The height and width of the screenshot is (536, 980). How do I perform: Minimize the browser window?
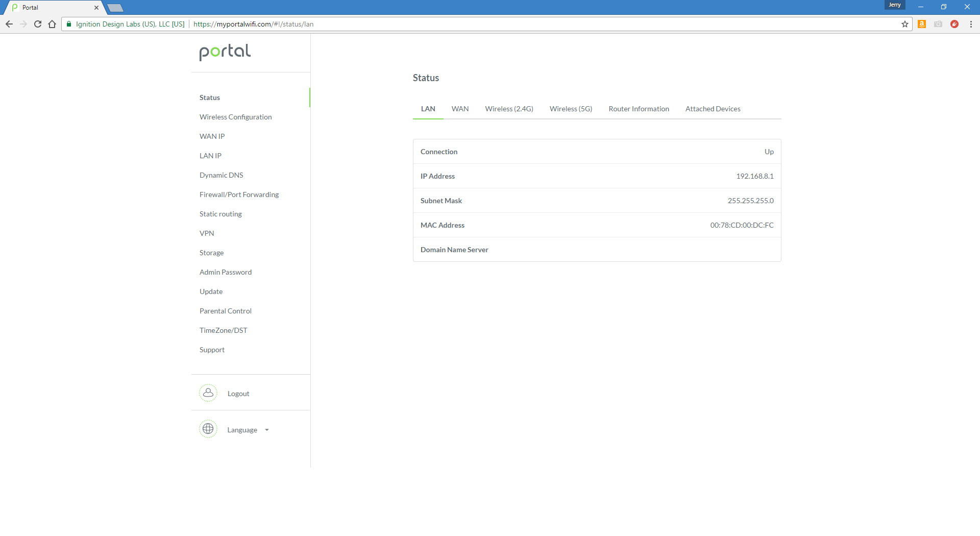(921, 7)
